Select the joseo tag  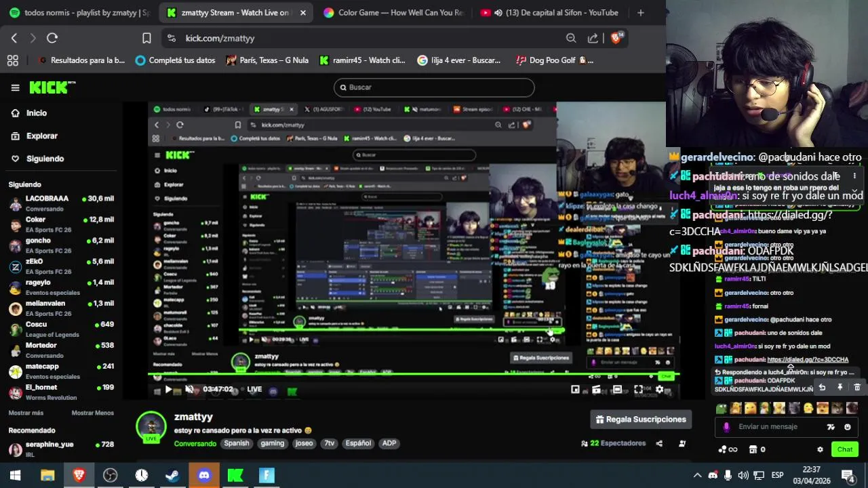304,443
